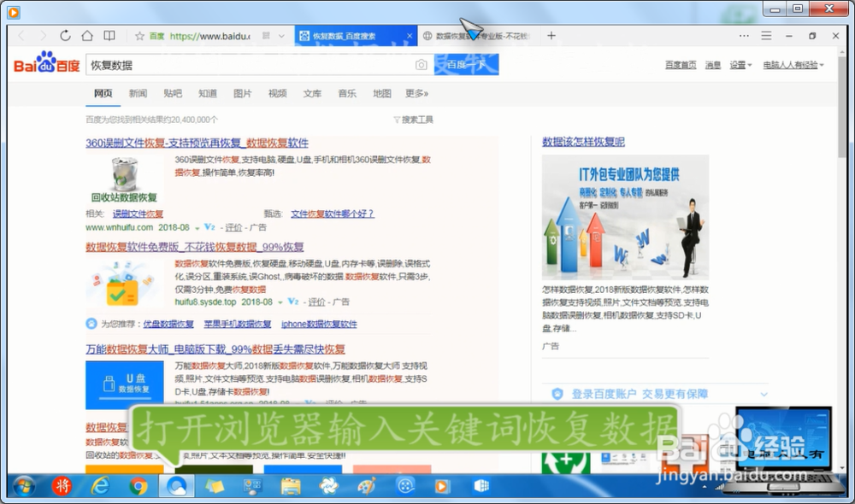Open suggestion iphone数据恢复软件
855x504 pixels.
point(319,324)
